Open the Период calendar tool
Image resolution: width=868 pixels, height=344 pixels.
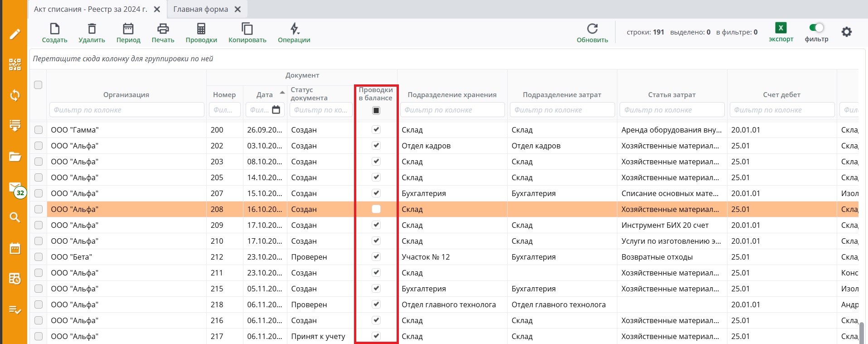(x=128, y=29)
